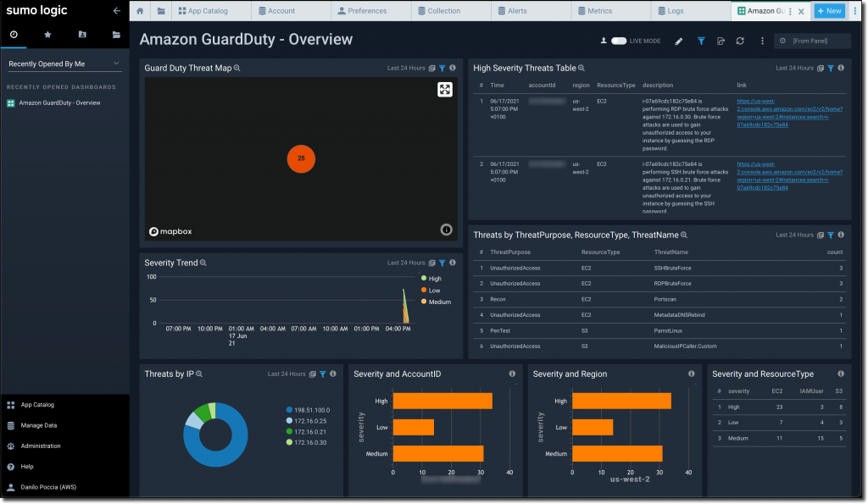Show Mapbox attribution info icon
This screenshot has width=868, height=504.
(x=446, y=230)
